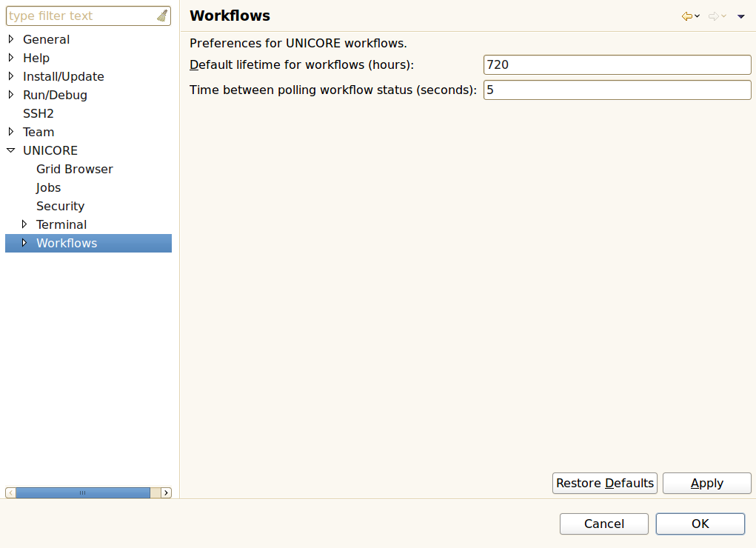Click the greyed Forward navigation arrow

[x=714, y=16]
